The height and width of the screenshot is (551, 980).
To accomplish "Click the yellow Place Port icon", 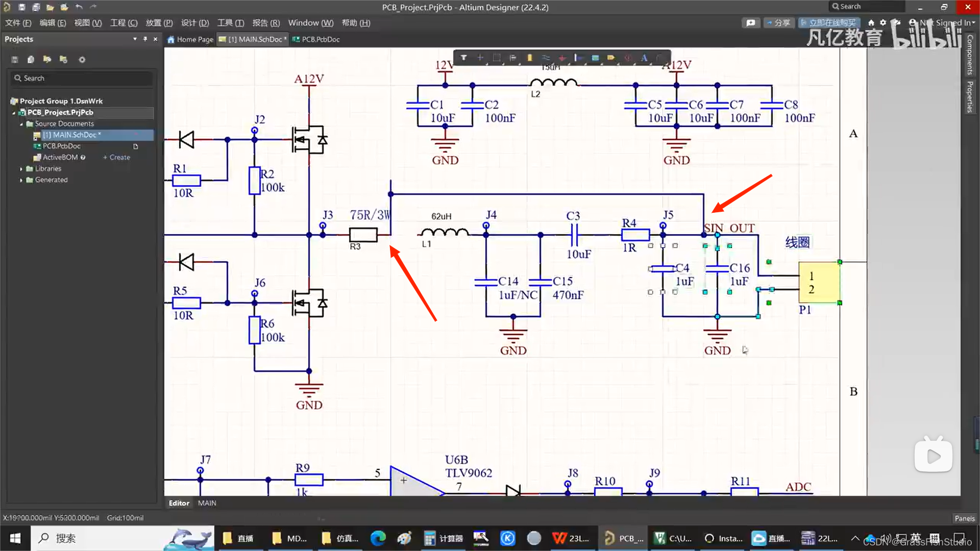I will [611, 58].
